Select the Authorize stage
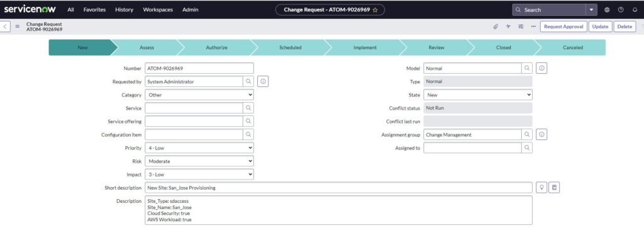The image size is (644, 230). [216, 47]
